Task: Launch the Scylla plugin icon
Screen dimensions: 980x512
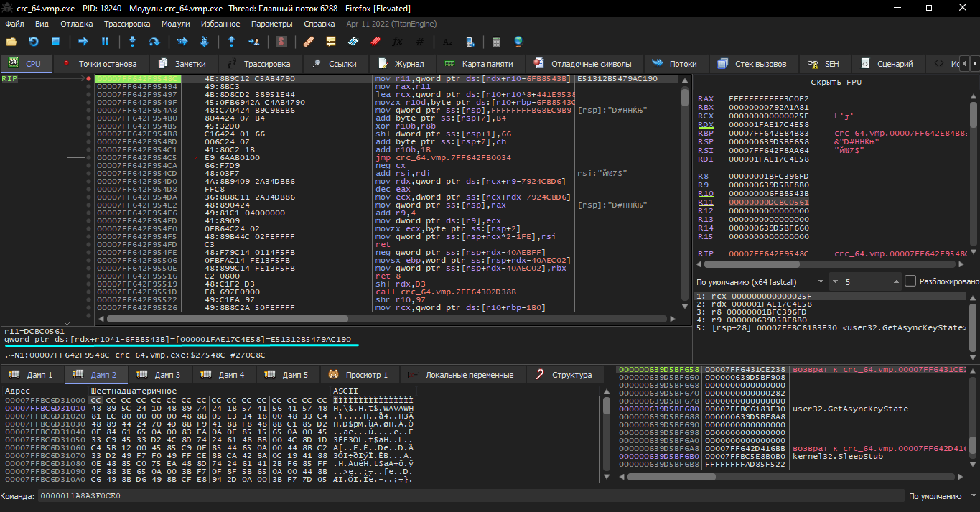Action: (281, 42)
